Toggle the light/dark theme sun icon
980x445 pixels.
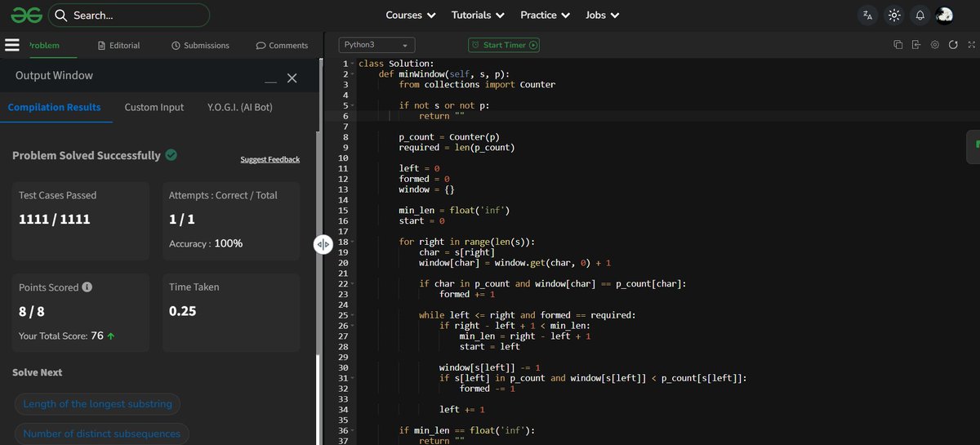pos(894,15)
